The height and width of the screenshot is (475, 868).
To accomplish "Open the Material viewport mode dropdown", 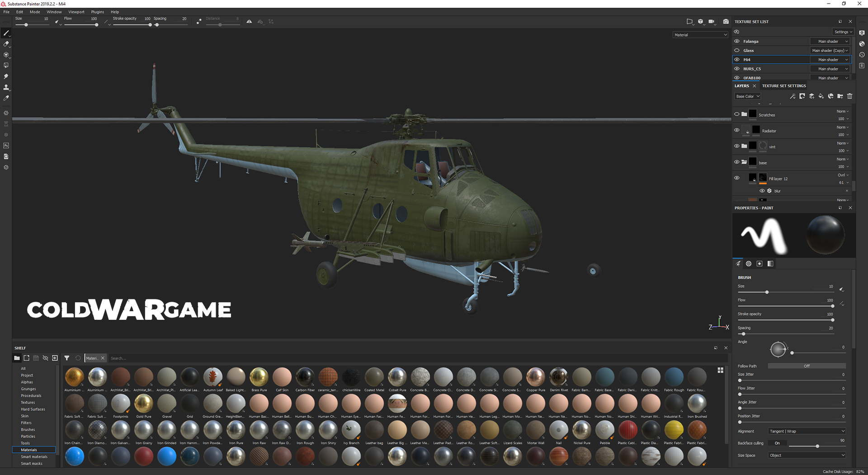I will point(700,35).
